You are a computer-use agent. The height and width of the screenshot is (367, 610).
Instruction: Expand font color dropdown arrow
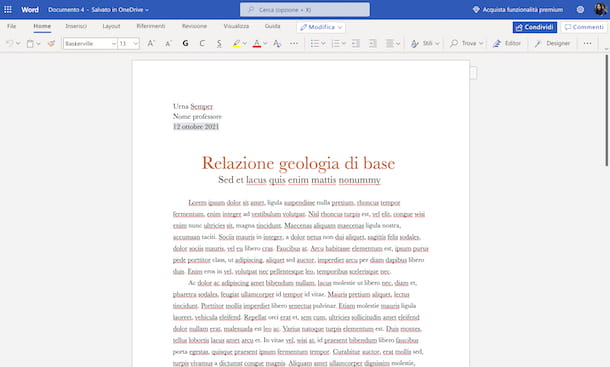tap(265, 44)
